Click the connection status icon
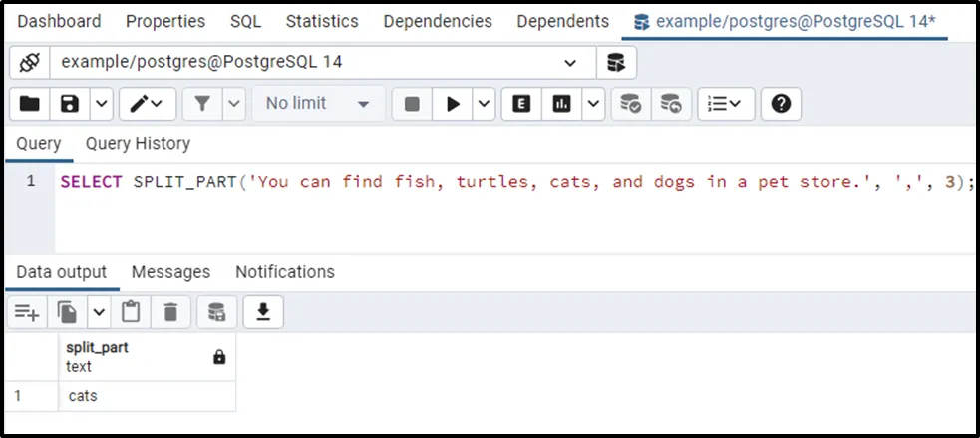980x438 pixels. pyautogui.click(x=29, y=62)
